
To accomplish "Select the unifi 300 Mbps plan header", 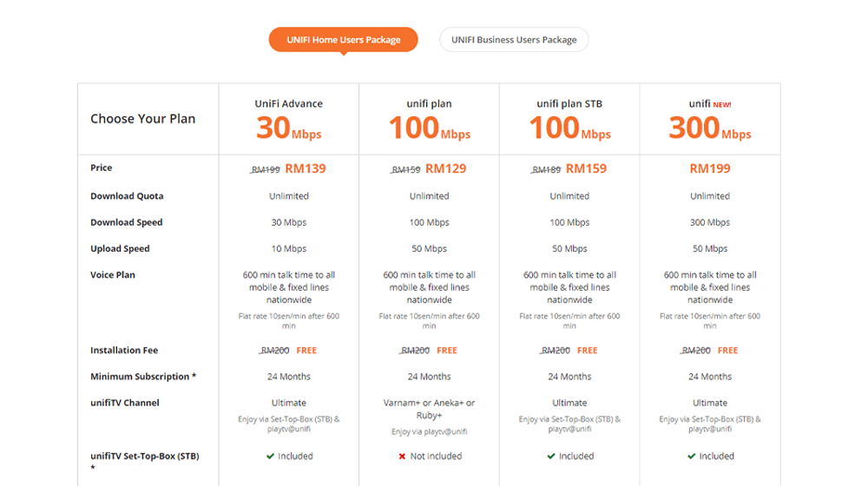I will click(710, 120).
